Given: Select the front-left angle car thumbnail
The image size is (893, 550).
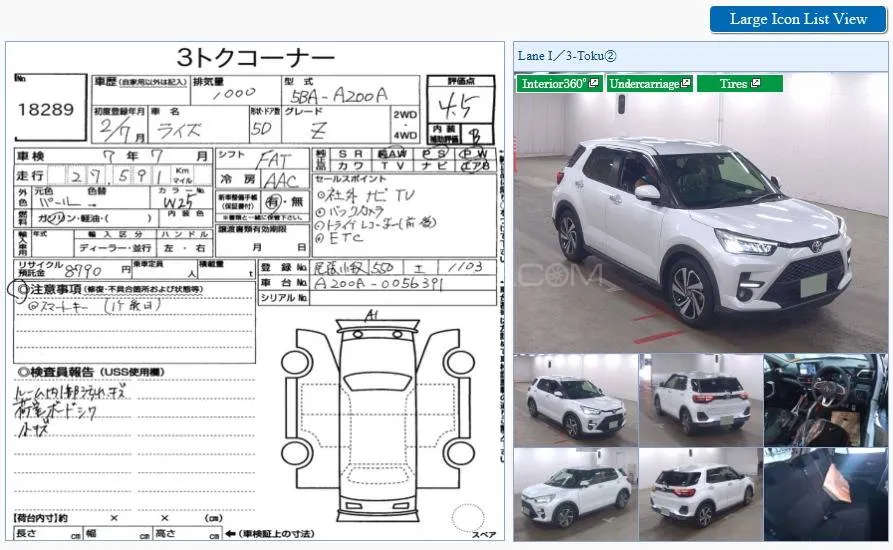Looking at the screenshot, I should (x=576, y=494).
